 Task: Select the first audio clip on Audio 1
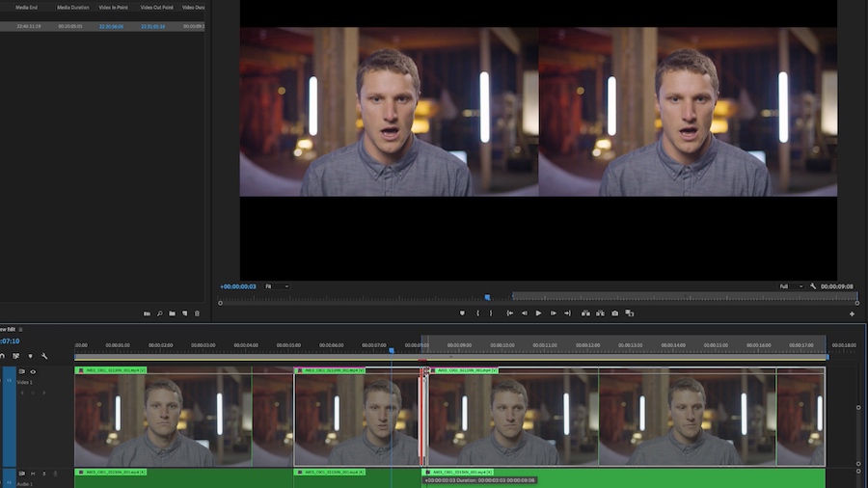coord(184,478)
